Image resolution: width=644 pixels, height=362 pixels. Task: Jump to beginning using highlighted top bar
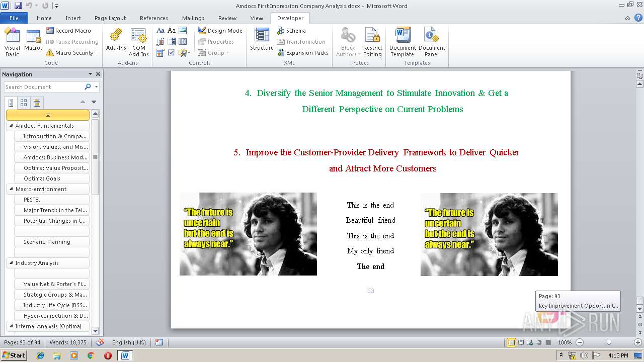click(x=48, y=115)
